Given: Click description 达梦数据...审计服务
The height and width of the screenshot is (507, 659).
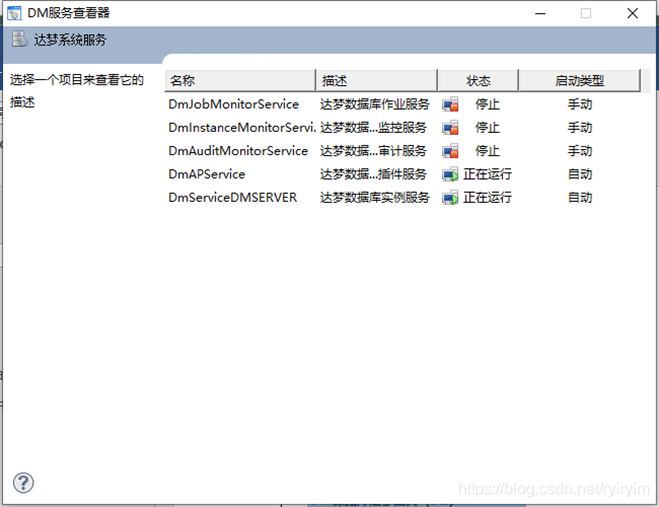Looking at the screenshot, I should 373,151.
